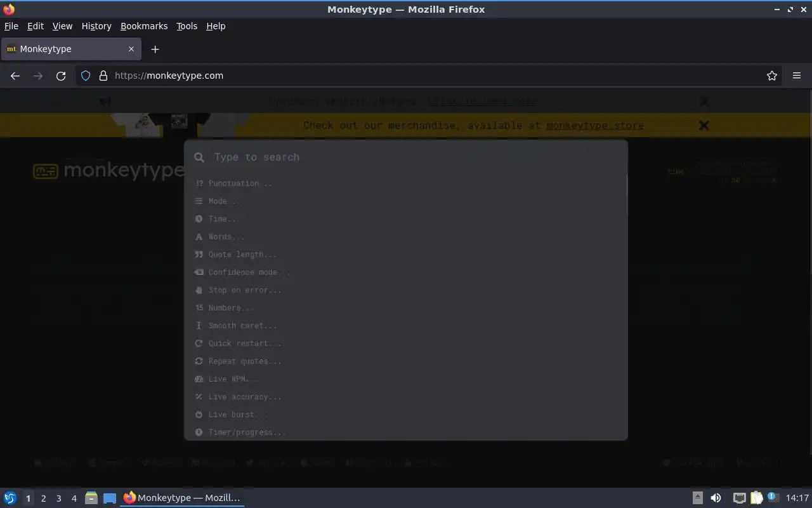Click the command palette scrollbar

pos(626,195)
